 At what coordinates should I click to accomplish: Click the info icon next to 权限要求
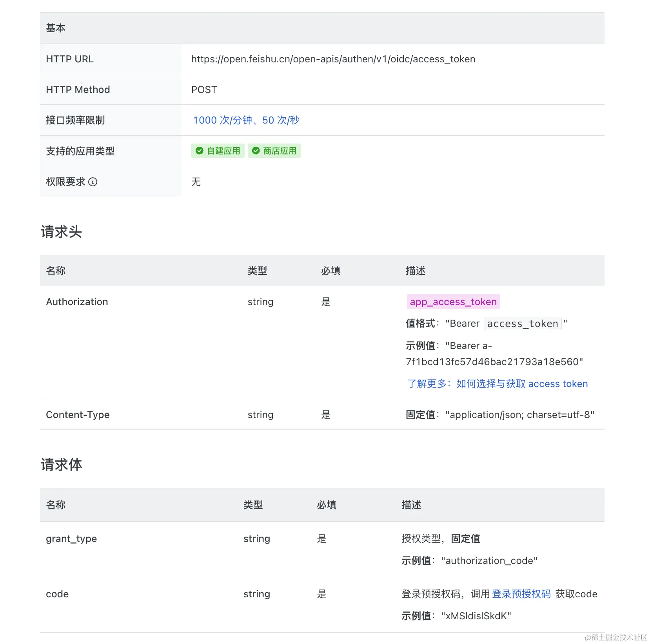click(93, 182)
